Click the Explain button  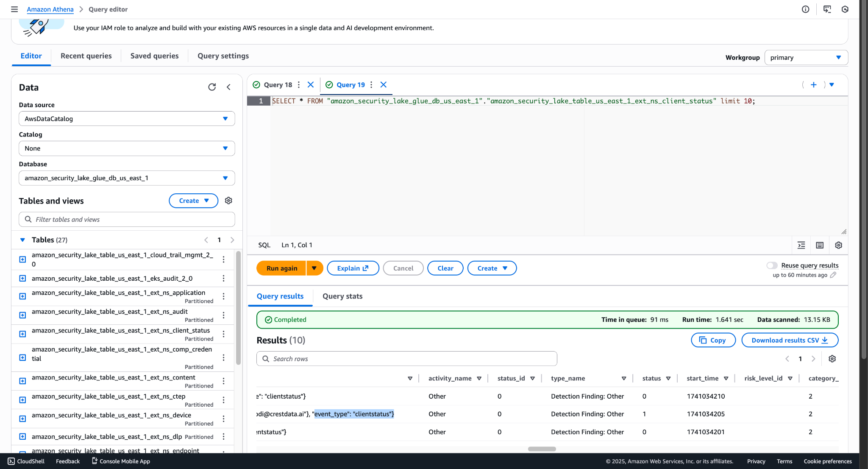pyautogui.click(x=353, y=268)
